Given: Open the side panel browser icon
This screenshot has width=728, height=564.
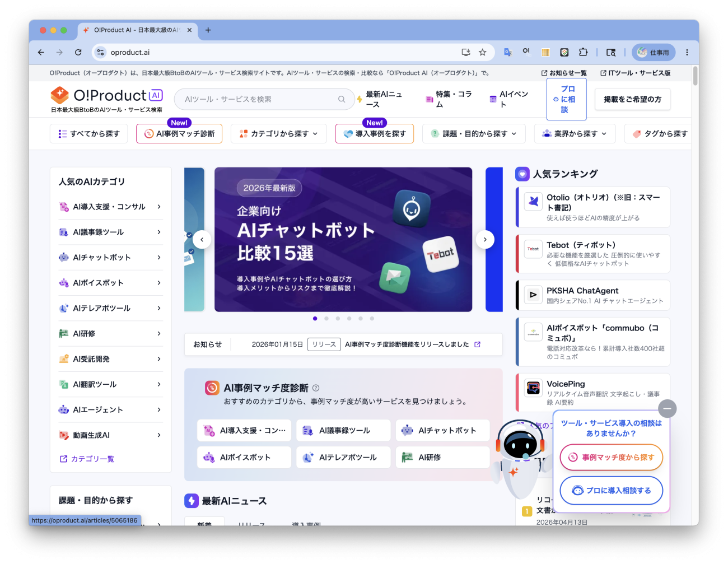Looking at the screenshot, I should tap(611, 52).
